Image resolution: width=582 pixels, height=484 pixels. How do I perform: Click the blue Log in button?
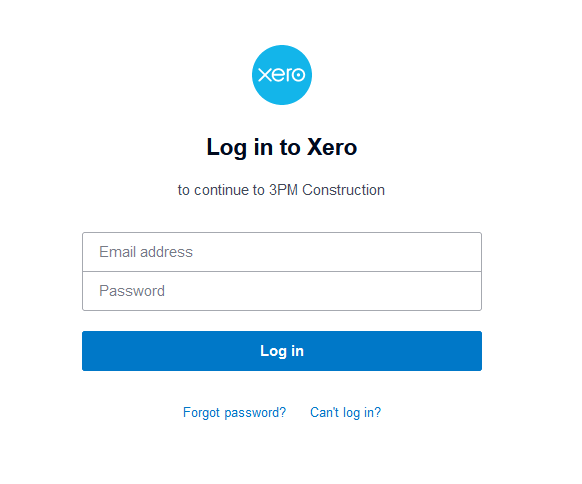pos(282,351)
